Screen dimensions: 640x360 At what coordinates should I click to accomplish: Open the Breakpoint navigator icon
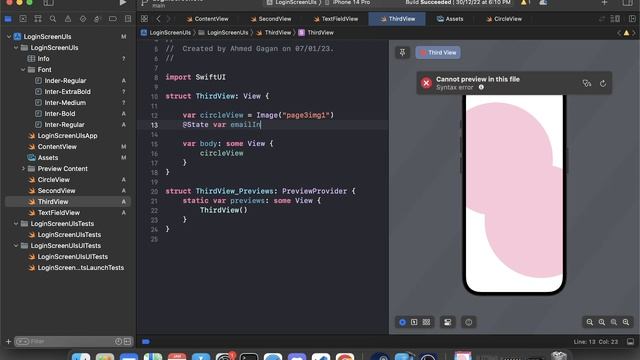pyautogui.click(x=113, y=19)
